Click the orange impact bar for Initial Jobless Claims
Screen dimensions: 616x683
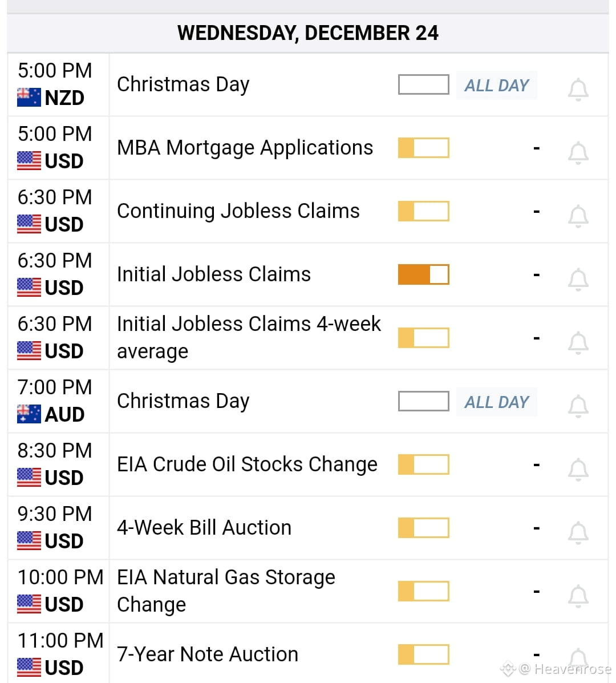(424, 274)
